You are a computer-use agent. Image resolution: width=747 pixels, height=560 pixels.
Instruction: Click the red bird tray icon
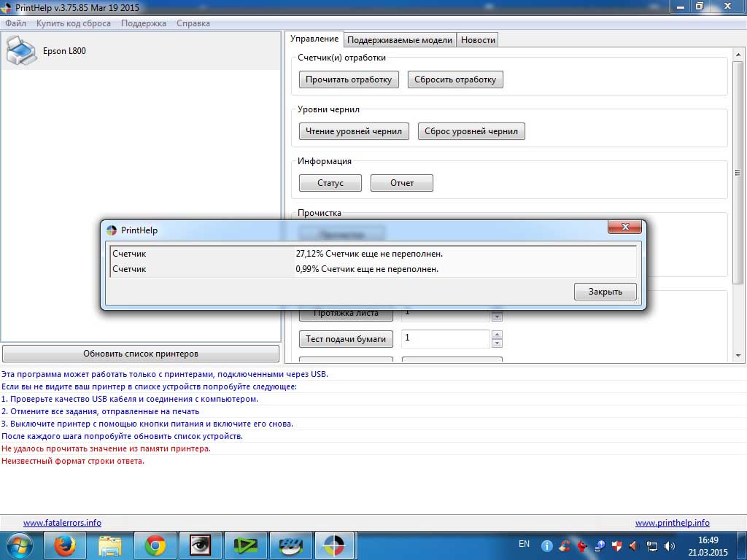coord(581,546)
